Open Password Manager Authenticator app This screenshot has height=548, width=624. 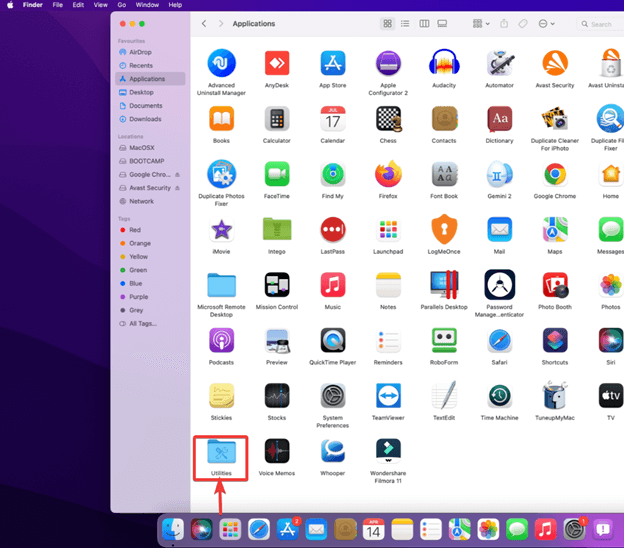[x=500, y=285]
